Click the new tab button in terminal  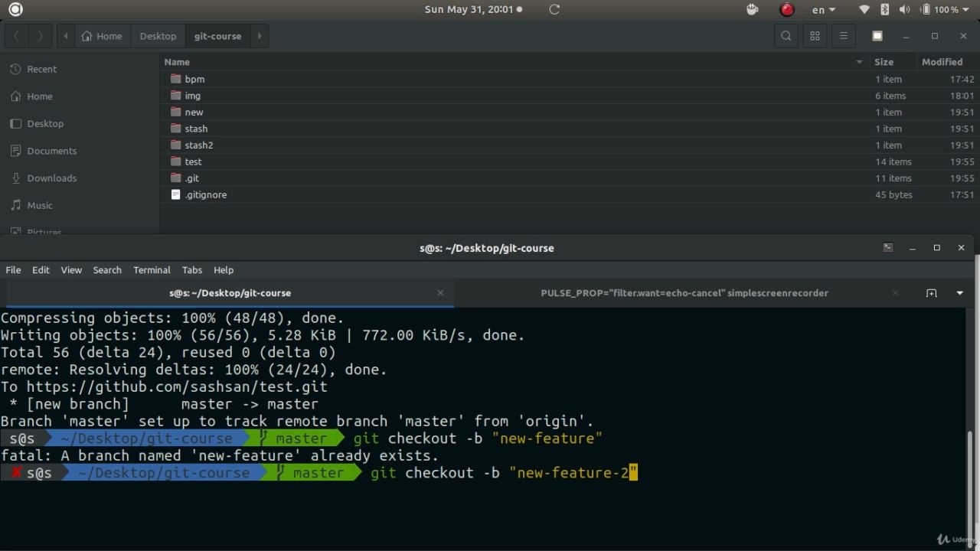[931, 293]
